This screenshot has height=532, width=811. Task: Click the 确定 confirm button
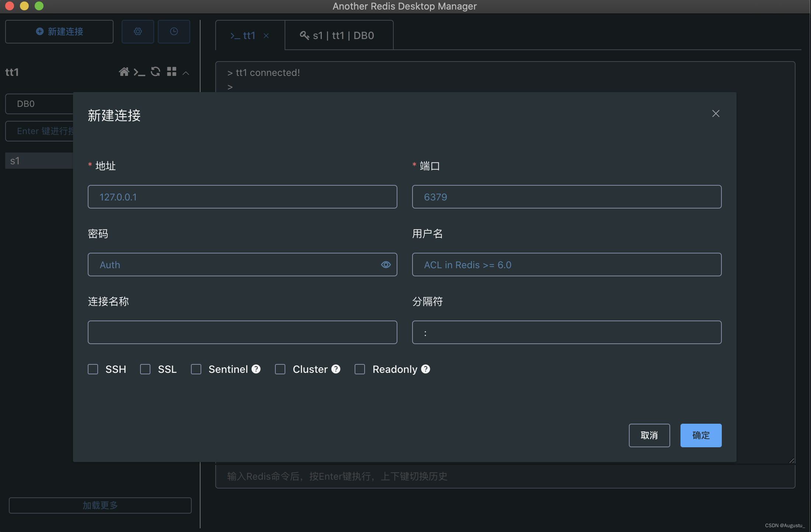(x=701, y=435)
